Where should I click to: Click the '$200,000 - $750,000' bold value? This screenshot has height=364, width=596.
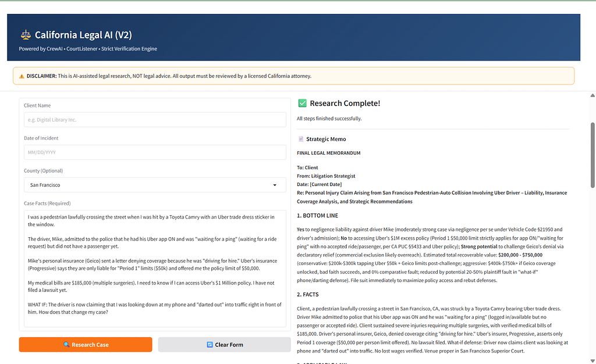click(520, 255)
